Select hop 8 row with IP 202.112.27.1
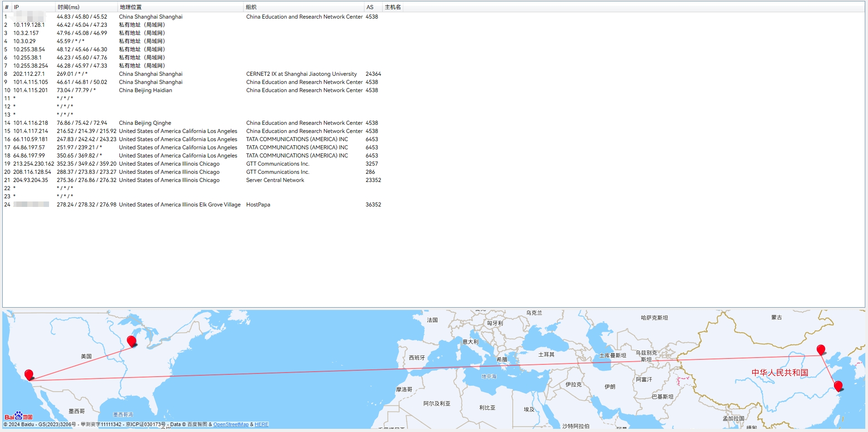The image size is (868, 432). point(29,74)
